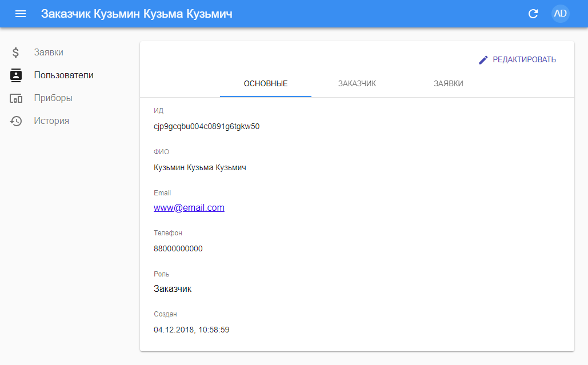
Task: Click the contacts icon for Пользователи
Action: click(16, 75)
